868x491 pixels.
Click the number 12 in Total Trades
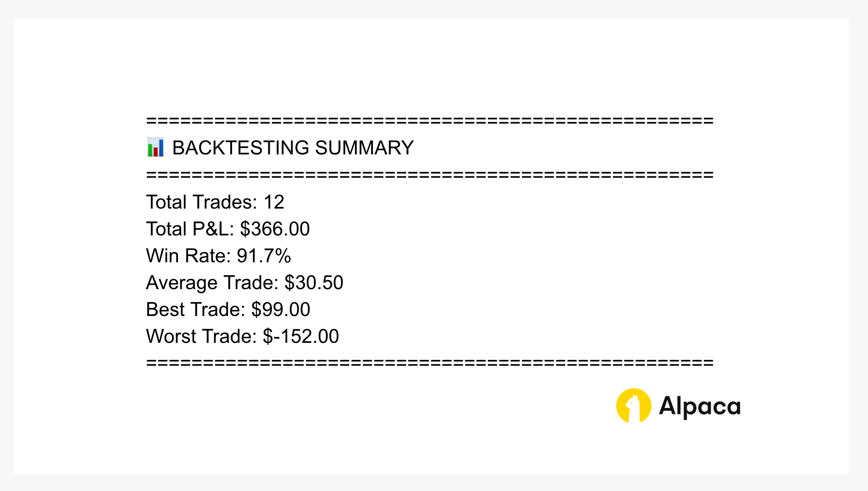(274, 202)
